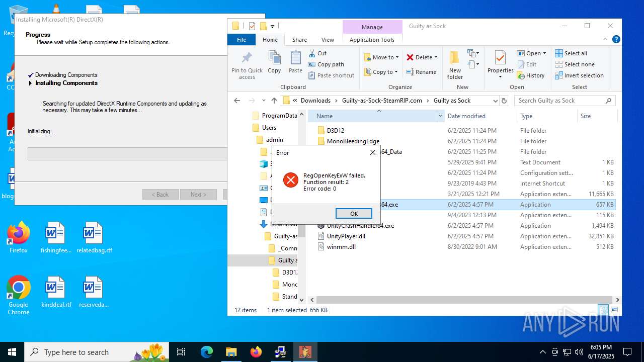The height and width of the screenshot is (362, 644).
Task: Click Select all
Action: coord(571,53)
